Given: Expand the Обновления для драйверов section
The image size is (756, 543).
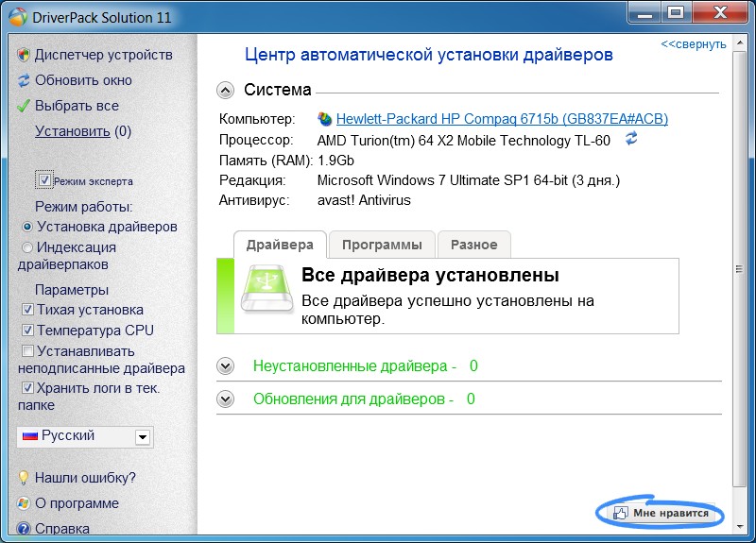Looking at the screenshot, I should pyautogui.click(x=225, y=399).
